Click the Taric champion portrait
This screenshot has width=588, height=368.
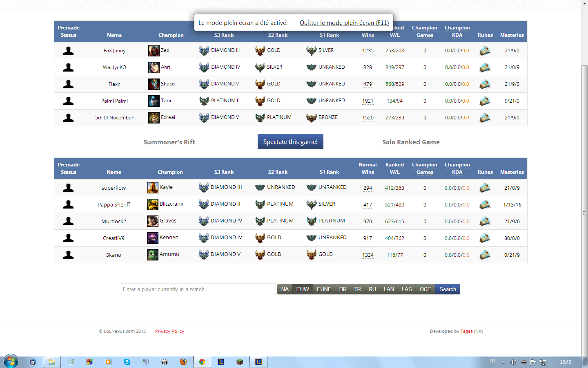point(154,101)
